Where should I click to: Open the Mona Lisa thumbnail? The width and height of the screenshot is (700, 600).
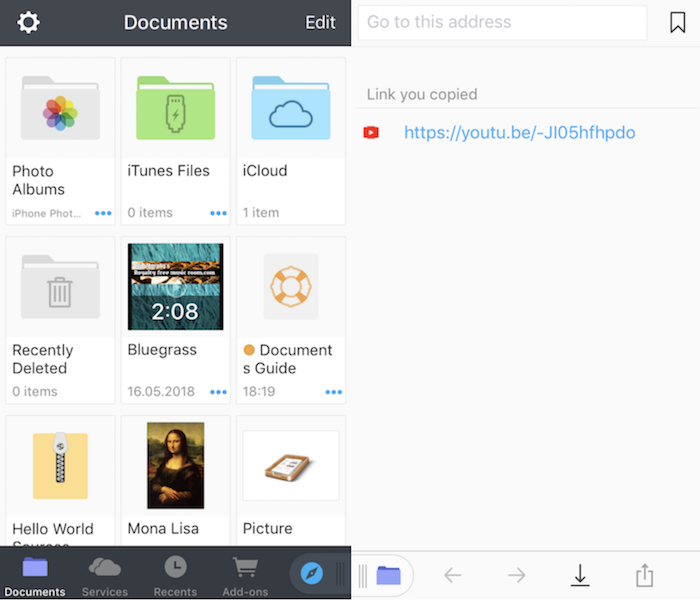click(175, 466)
